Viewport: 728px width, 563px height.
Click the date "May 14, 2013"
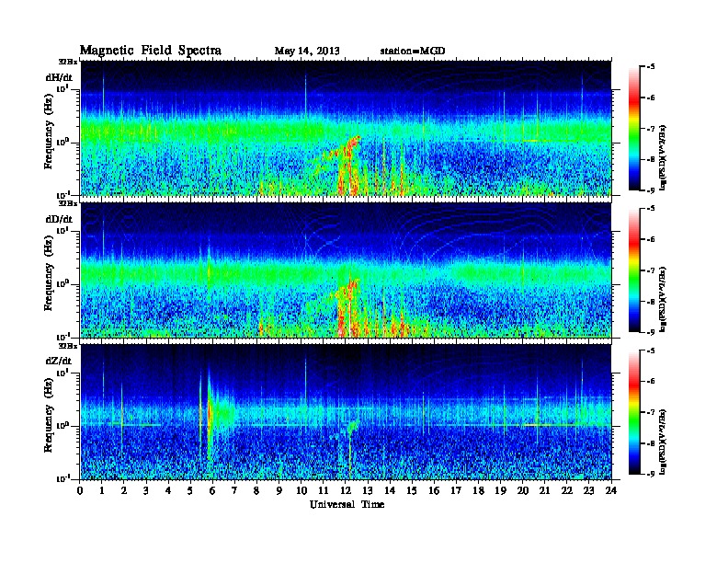(x=307, y=51)
